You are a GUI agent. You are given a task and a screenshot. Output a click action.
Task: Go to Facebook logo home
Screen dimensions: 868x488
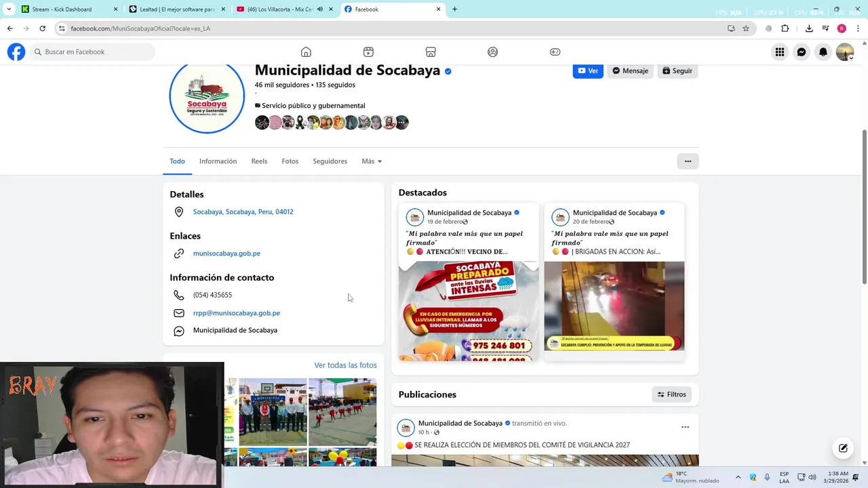pos(16,52)
